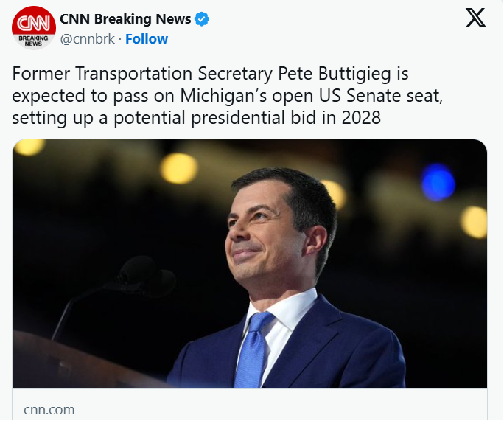Viewport: 504px width, 421px height.
Task: Click the blue stage light in the photo
Action: [438, 181]
